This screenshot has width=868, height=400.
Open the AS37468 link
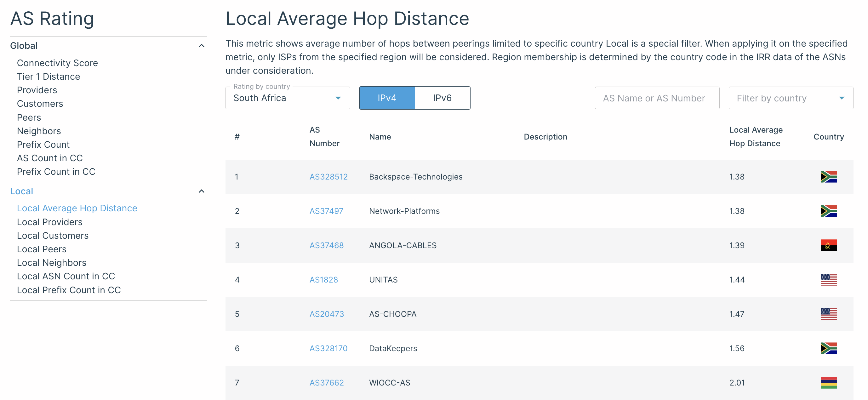pyautogui.click(x=327, y=245)
